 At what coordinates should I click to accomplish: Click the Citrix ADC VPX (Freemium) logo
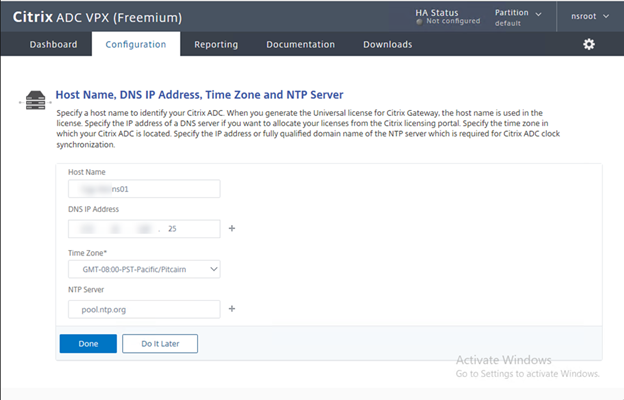coord(98,17)
